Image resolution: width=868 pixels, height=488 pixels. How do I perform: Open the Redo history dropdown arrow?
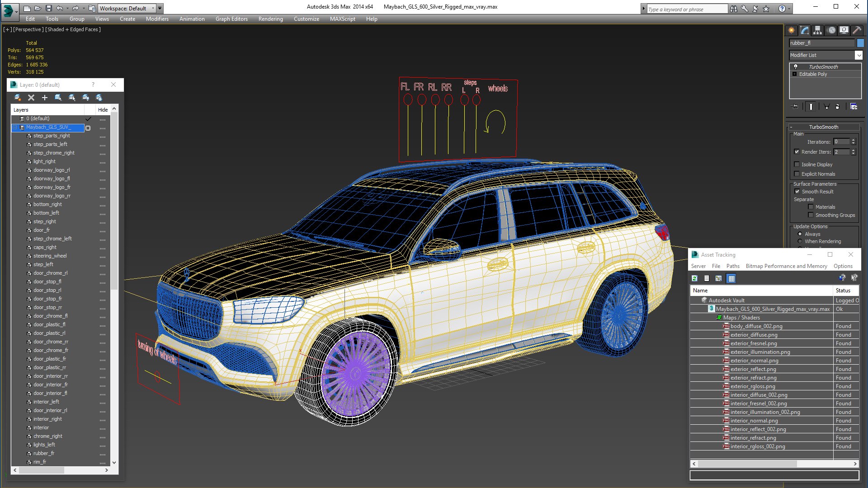pos(83,8)
